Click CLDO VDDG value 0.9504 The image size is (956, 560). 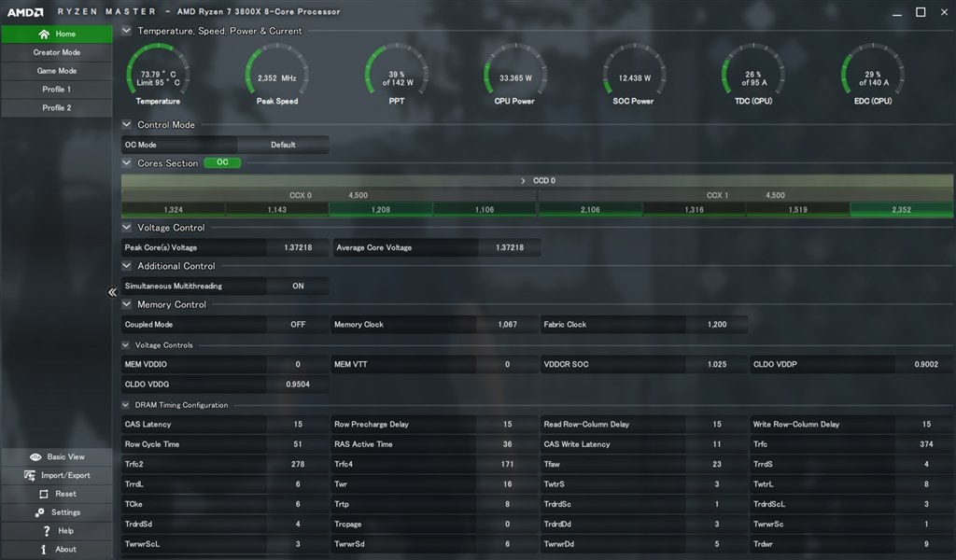tap(298, 385)
